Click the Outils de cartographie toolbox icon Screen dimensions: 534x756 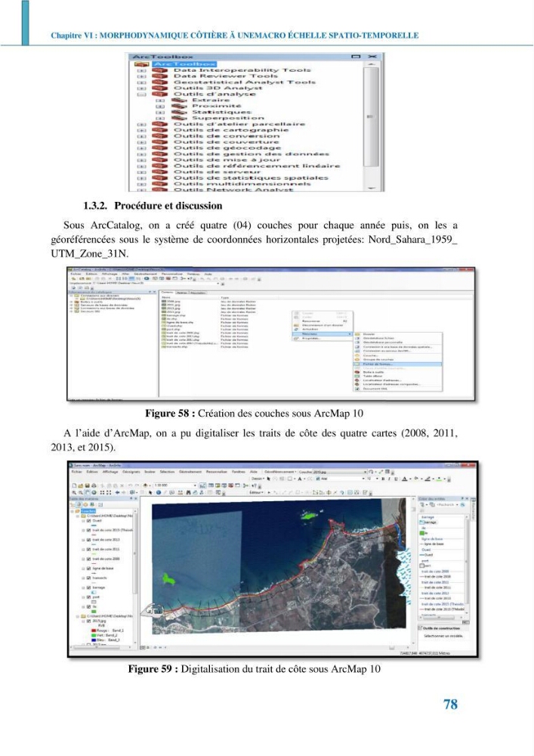159,130
